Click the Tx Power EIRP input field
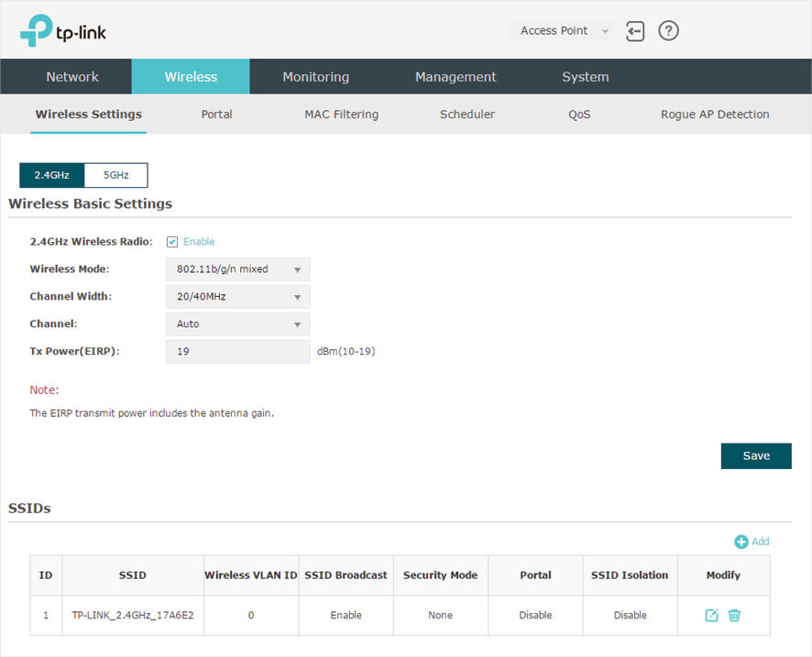 coord(237,352)
